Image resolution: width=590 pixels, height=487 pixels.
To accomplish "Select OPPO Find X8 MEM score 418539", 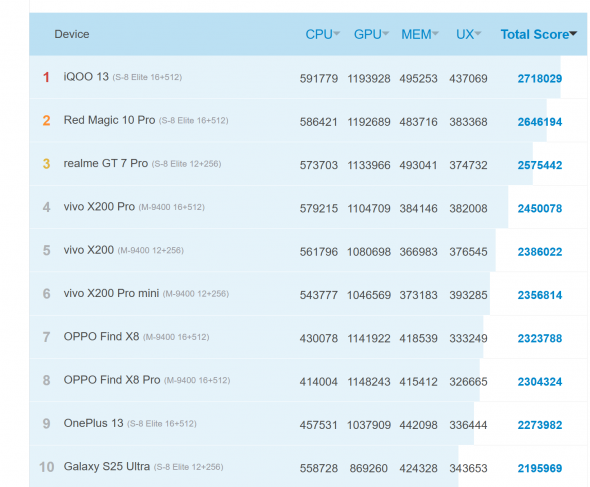I will [418, 338].
